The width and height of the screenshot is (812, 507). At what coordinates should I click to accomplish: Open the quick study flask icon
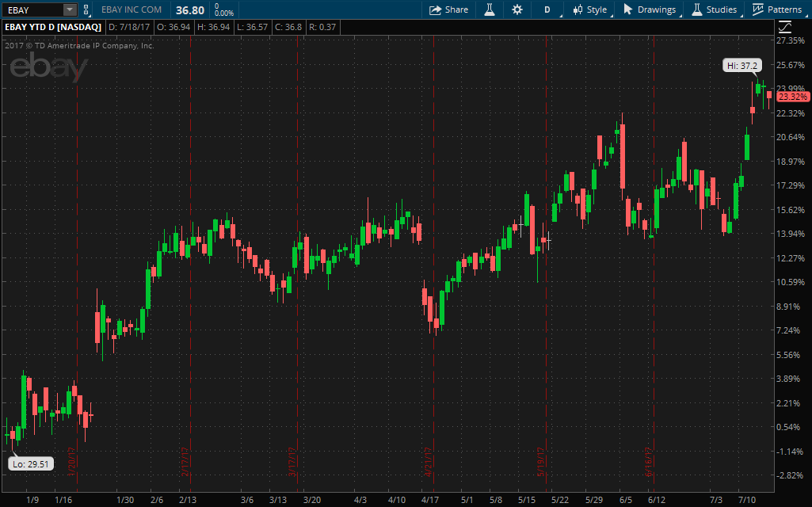(x=489, y=10)
